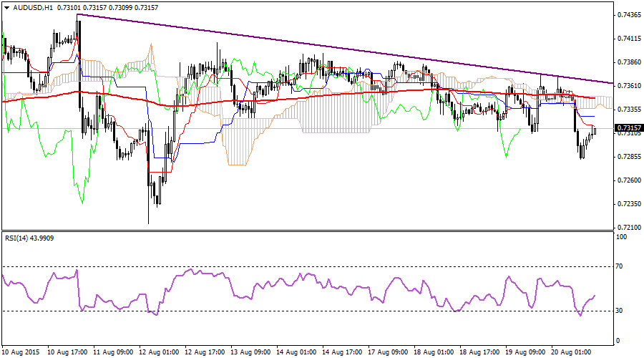Click the 14 Aug 01:00 time label

[x=298, y=352]
